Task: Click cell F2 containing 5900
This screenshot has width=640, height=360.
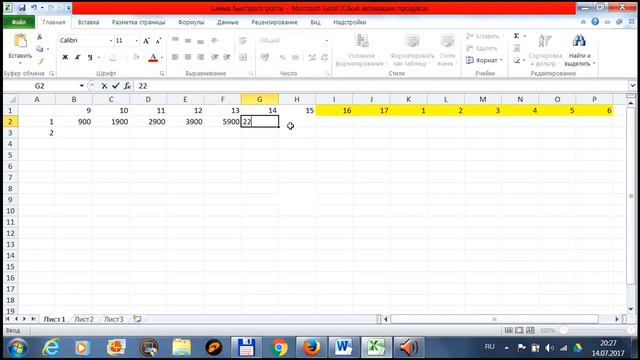Action: point(222,122)
